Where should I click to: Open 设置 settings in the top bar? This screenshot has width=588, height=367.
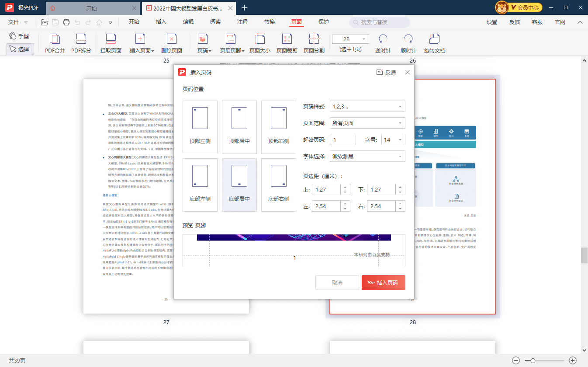coord(492,22)
